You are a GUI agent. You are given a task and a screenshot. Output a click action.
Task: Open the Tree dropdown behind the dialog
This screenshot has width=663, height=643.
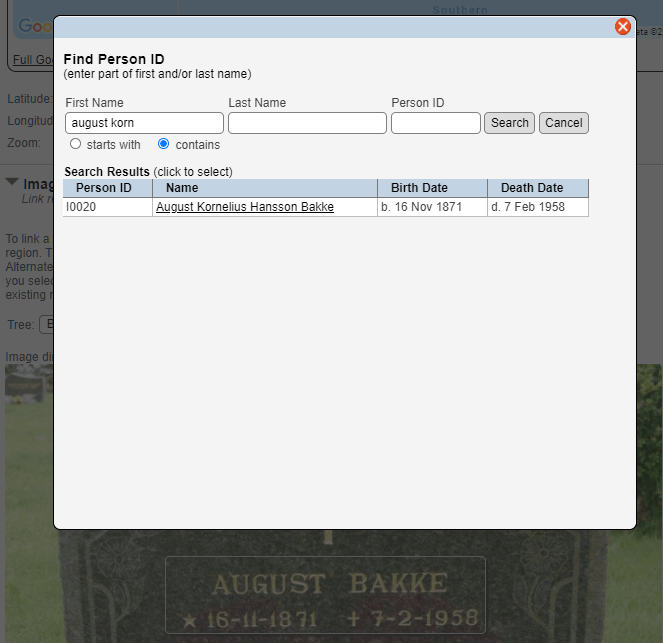[46, 325]
